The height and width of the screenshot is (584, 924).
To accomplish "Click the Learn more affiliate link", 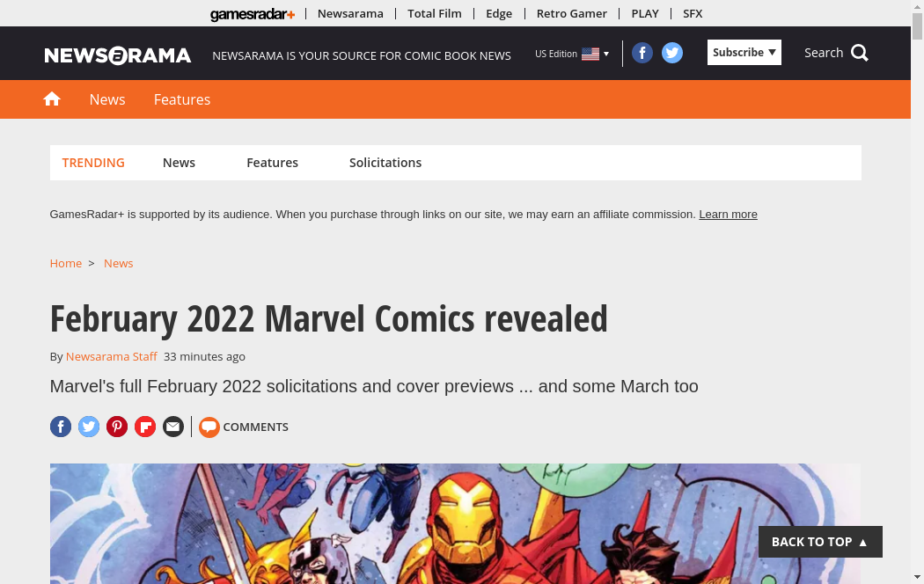I will [x=728, y=215].
